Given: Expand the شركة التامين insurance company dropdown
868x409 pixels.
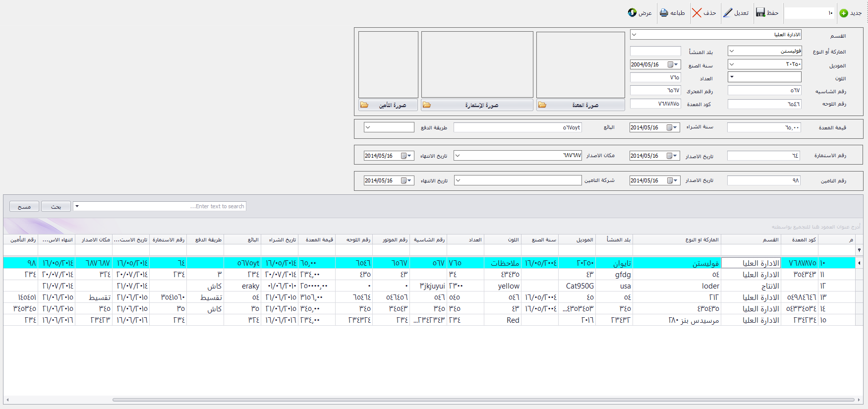Looking at the screenshot, I should [458, 180].
